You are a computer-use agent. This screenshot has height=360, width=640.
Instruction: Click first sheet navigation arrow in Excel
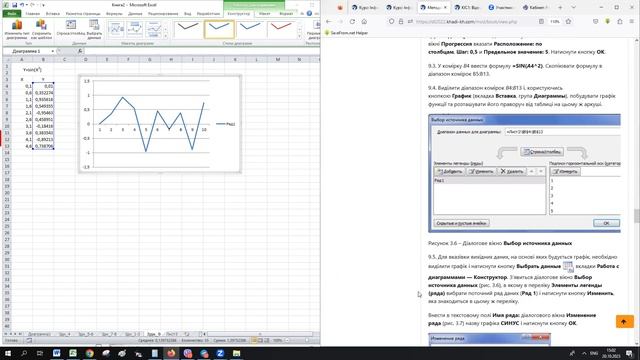tap(5, 334)
